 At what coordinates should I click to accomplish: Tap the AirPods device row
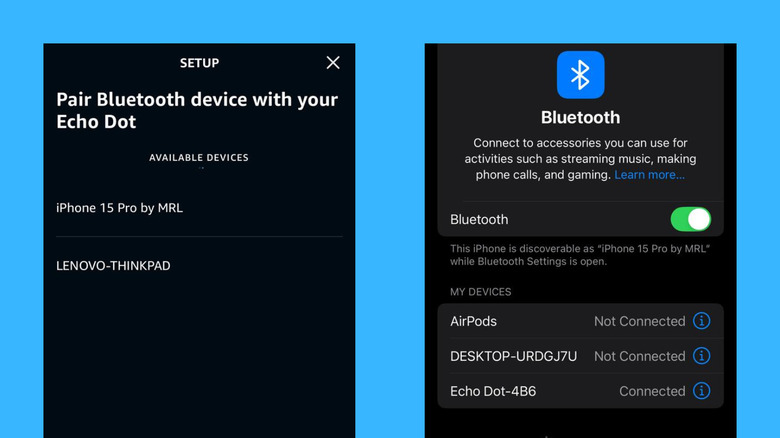coord(580,321)
